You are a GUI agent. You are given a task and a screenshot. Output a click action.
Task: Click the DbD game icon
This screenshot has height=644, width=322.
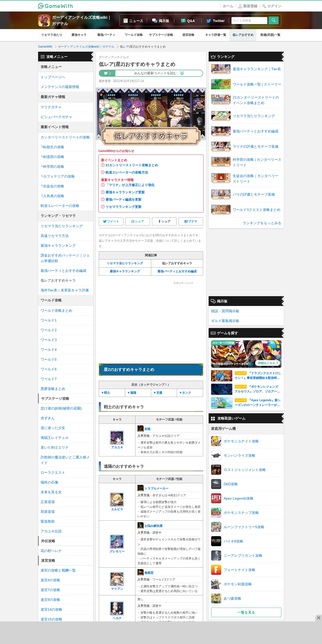(216, 484)
